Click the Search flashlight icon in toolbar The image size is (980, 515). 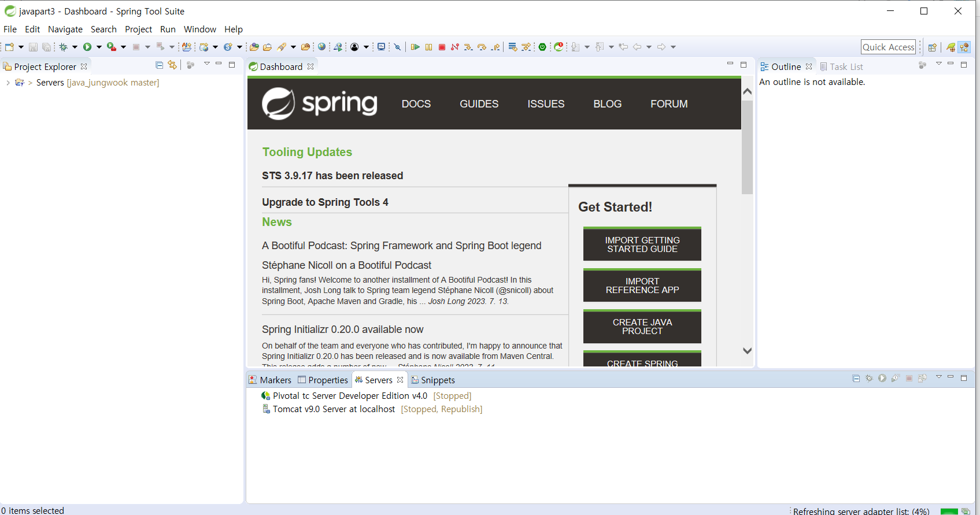282,47
